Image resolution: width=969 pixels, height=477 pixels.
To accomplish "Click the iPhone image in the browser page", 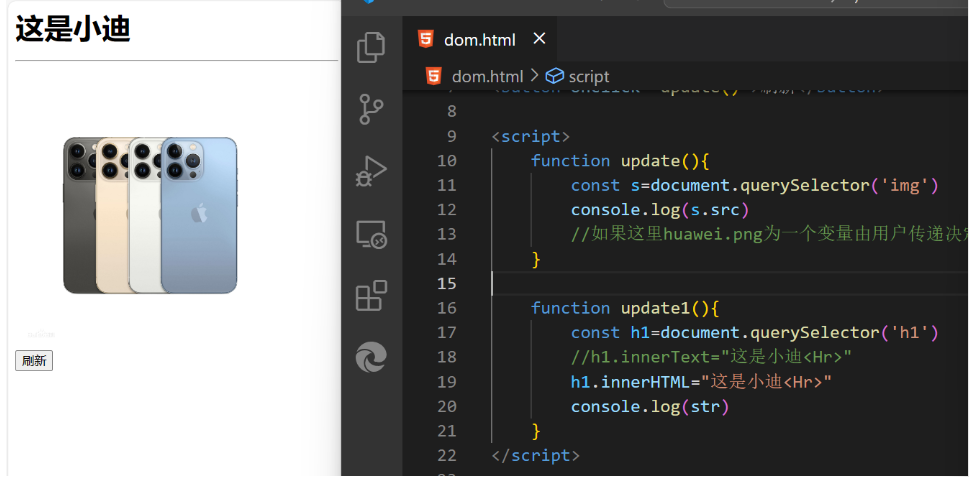I will (150, 215).
